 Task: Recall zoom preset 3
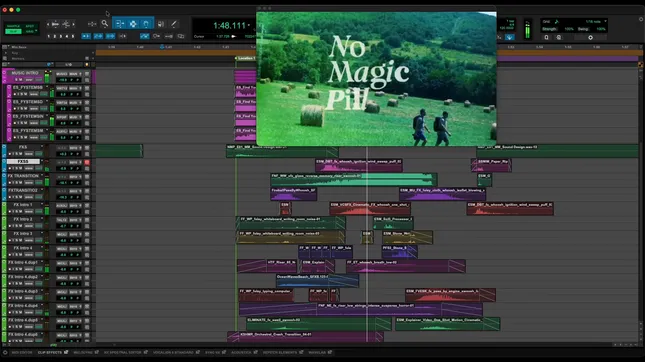[61, 36]
